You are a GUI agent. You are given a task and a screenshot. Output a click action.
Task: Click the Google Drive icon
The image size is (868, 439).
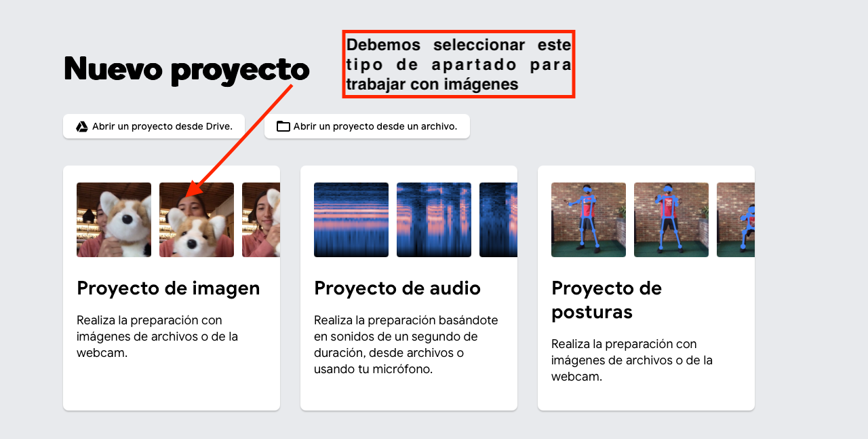pos(82,126)
